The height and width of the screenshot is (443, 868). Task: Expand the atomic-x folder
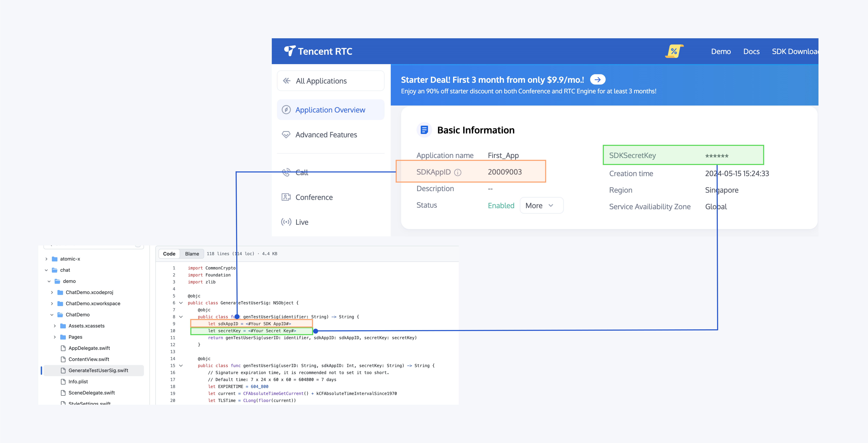[x=46, y=259]
